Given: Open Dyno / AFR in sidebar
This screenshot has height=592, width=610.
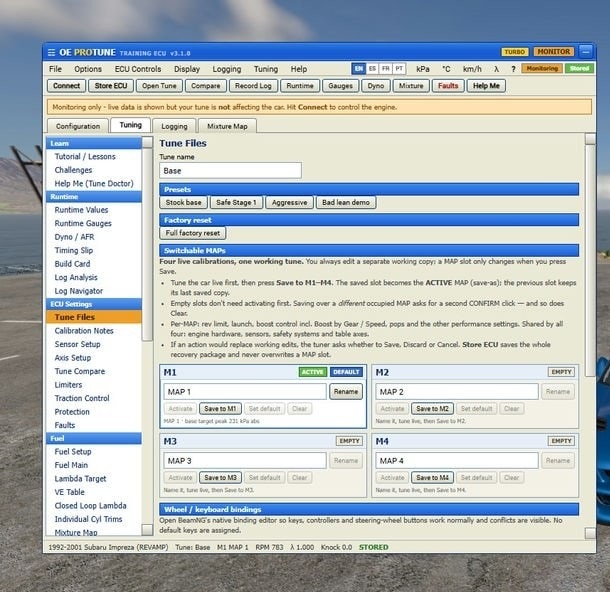Looking at the screenshot, I should 74,236.
